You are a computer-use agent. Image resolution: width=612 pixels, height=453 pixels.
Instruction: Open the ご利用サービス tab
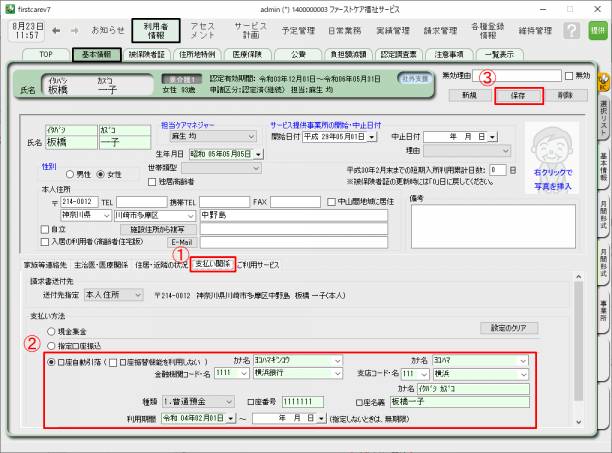point(258,265)
